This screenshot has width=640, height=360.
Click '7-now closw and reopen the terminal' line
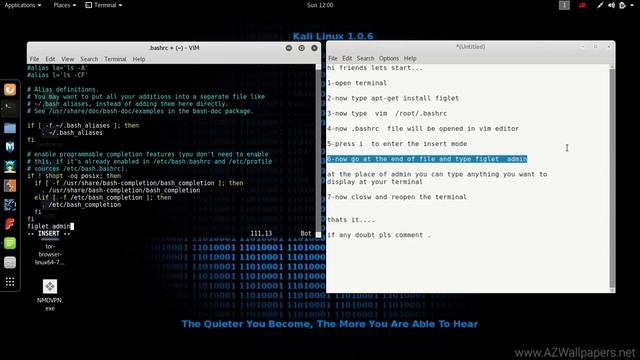tap(397, 197)
